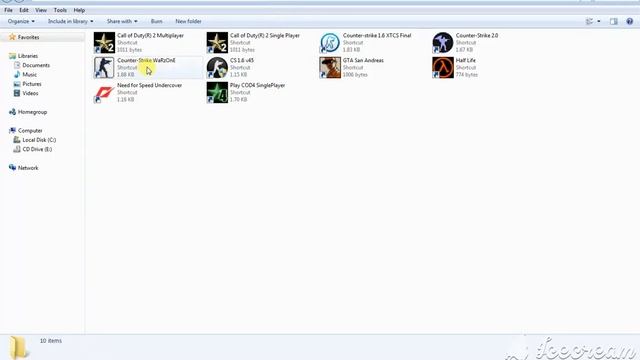The image size is (640, 360).
Task: Click the '10 items' status text
Action: [51, 340]
